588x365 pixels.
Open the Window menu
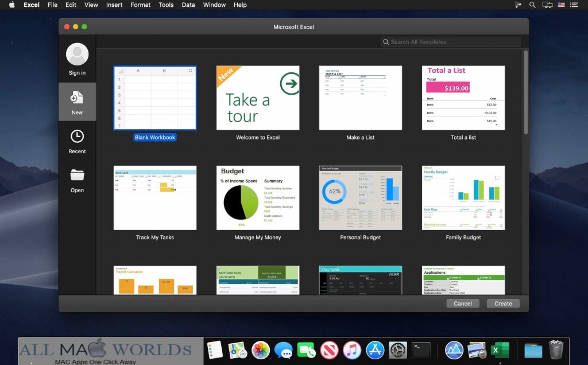214,5
